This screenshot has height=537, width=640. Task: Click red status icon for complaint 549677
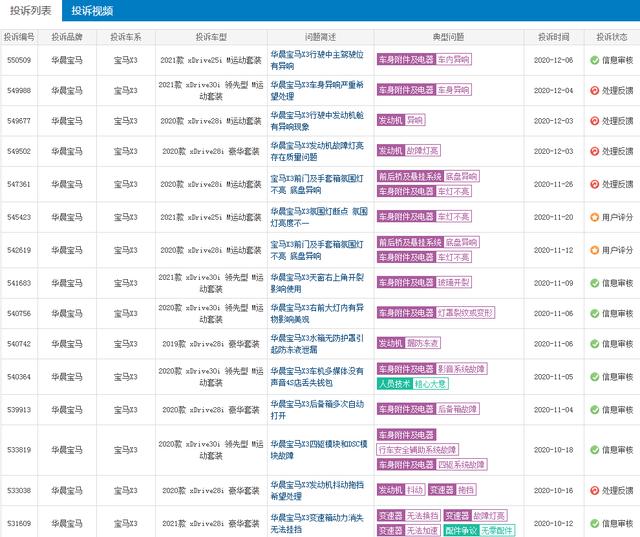[594, 121]
